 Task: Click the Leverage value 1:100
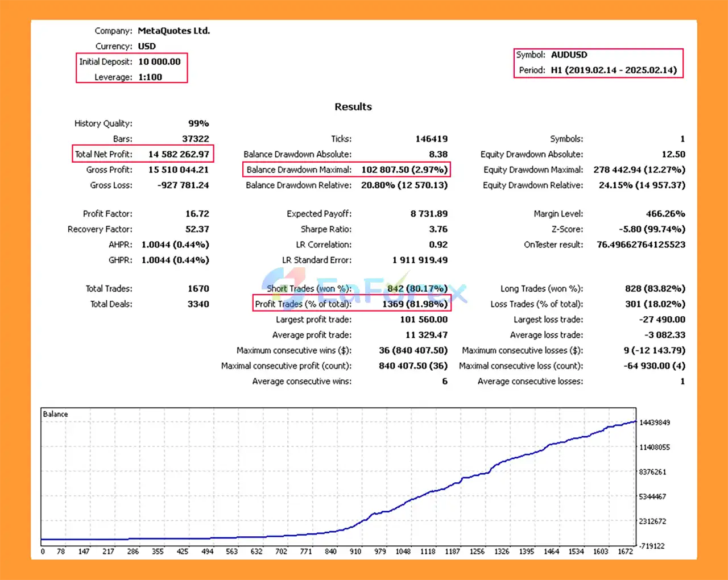tap(150, 77)
